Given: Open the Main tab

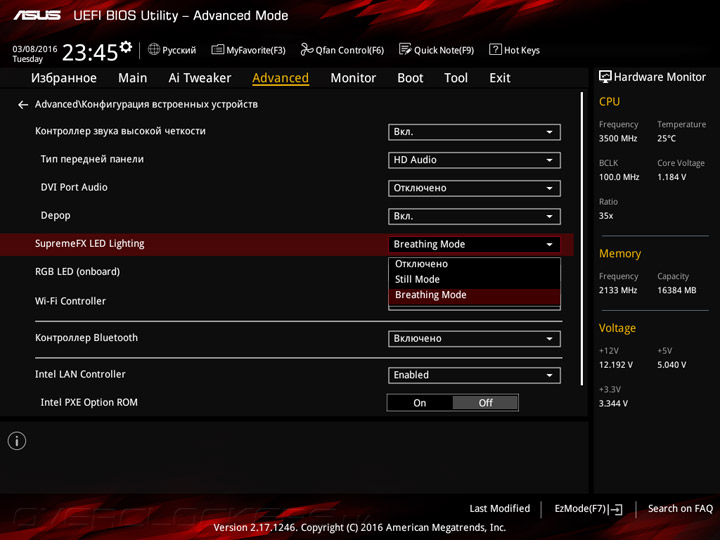Looking at the screenshot, I should pyautogui.click(x=132, y=78).
